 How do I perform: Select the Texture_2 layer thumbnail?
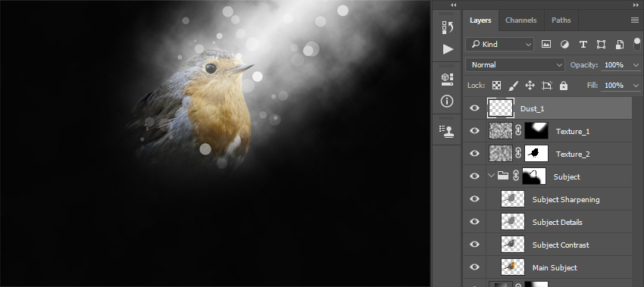coord(501,154)
